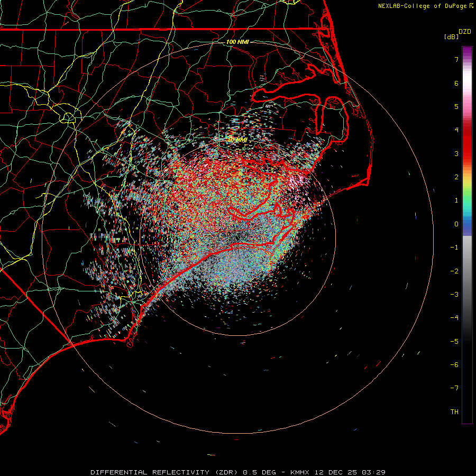Click the 03:29 timestamp in caption
This screenshot has height=476, width=476.
[374, 472]
